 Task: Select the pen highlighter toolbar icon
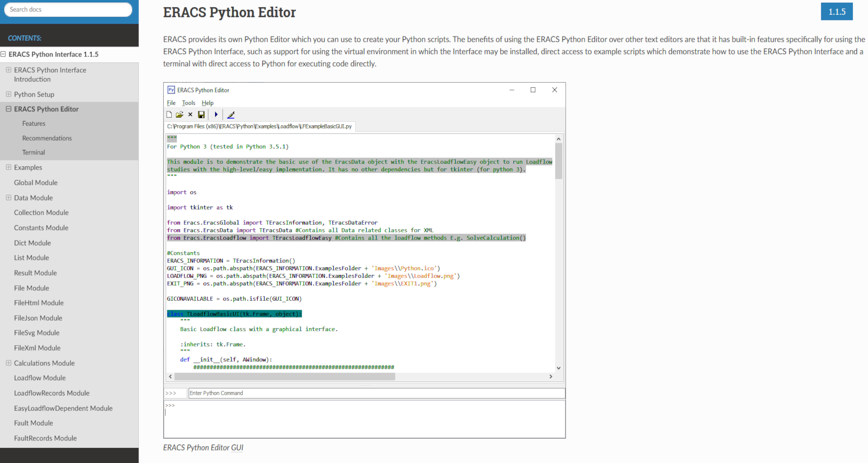[x=231, y=114]
